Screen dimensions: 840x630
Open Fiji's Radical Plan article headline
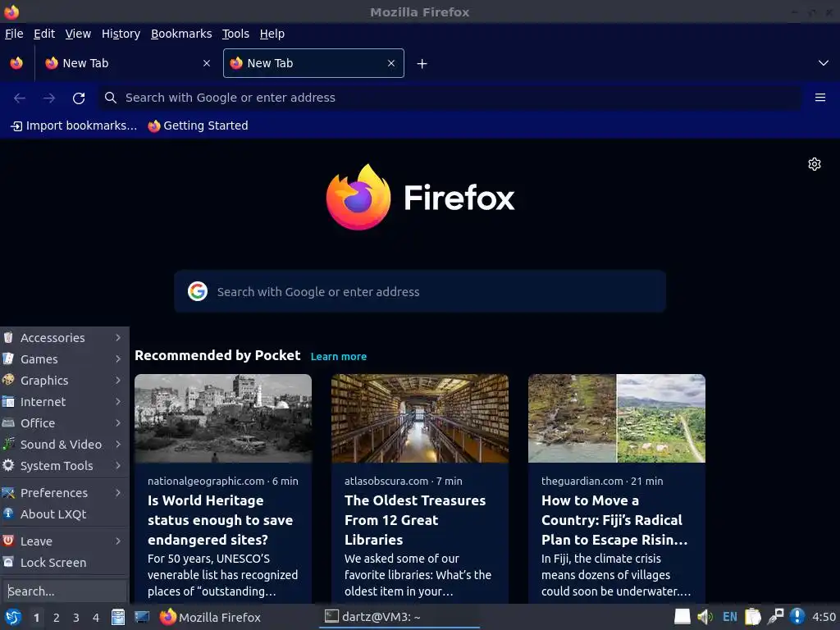coord(614,519)
